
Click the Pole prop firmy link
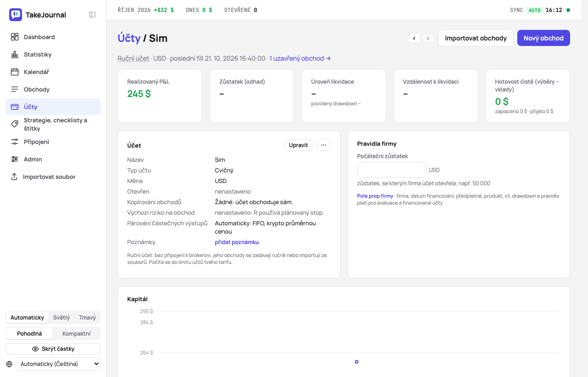coord(375,196)
